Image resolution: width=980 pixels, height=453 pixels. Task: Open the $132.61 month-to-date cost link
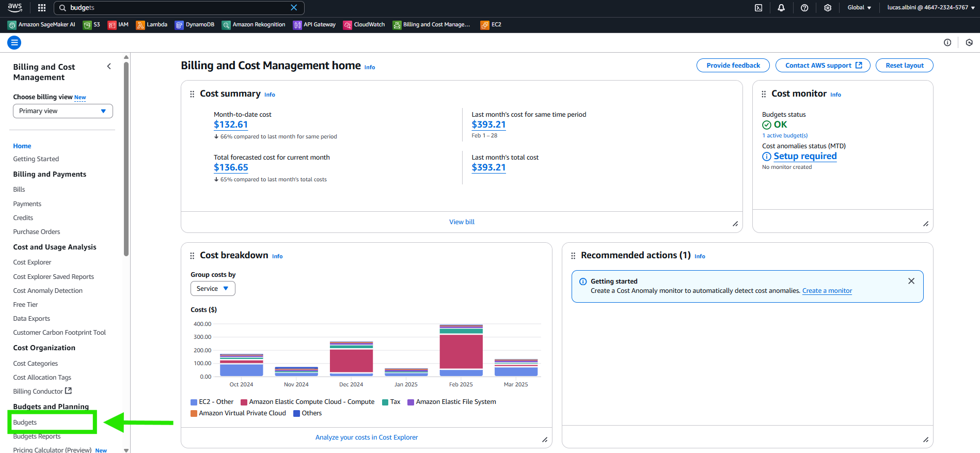(x=231, y=124)
